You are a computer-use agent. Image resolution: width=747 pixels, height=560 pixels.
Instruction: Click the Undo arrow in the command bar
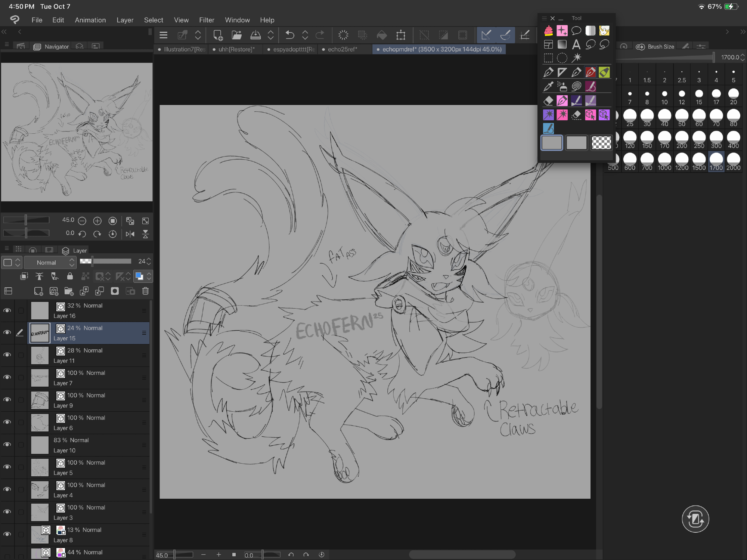289,35
